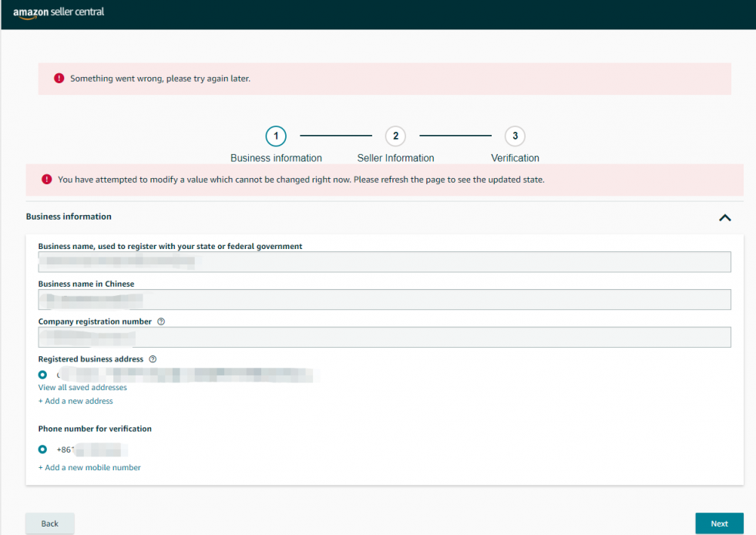Viewport: 756px width, 535px height.
Task: Click the 'Business information' section heading
Action: pos(69,217)
